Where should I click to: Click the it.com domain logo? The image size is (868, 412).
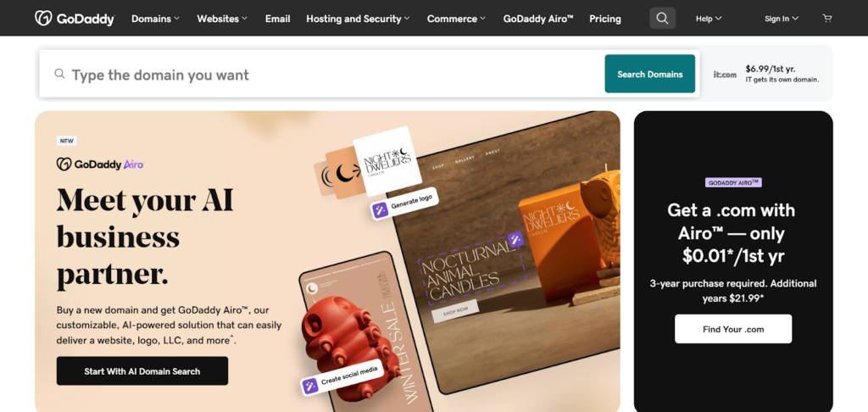[725, 75]
